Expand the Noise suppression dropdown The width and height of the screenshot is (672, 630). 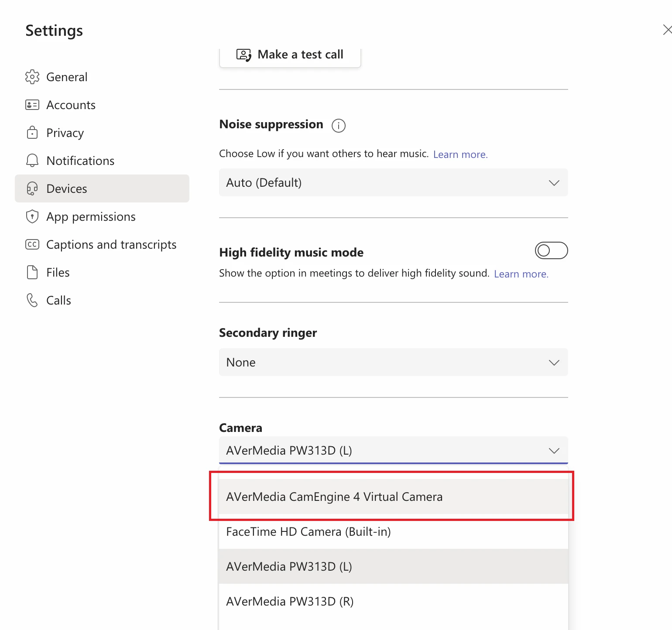(x=393, y=182)
